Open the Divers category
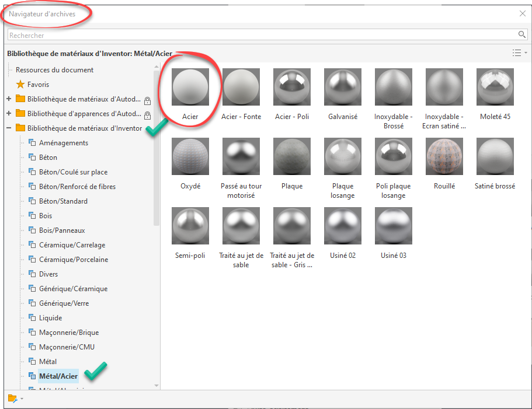532x409 pixels. [48, 274]
